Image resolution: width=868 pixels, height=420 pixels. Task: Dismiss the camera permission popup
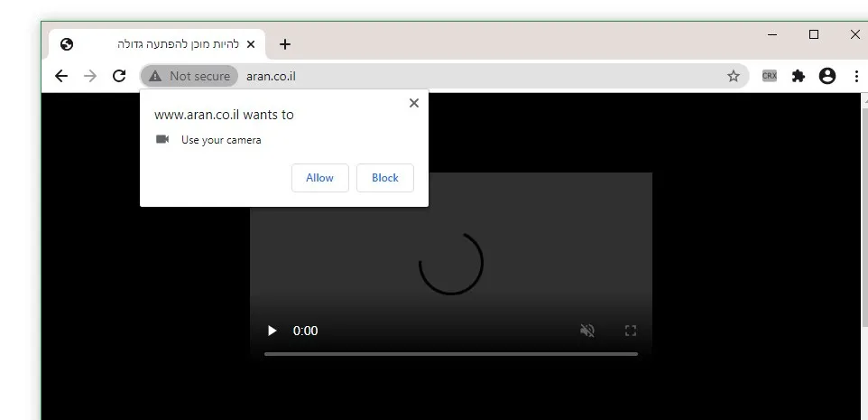[414, 103]
